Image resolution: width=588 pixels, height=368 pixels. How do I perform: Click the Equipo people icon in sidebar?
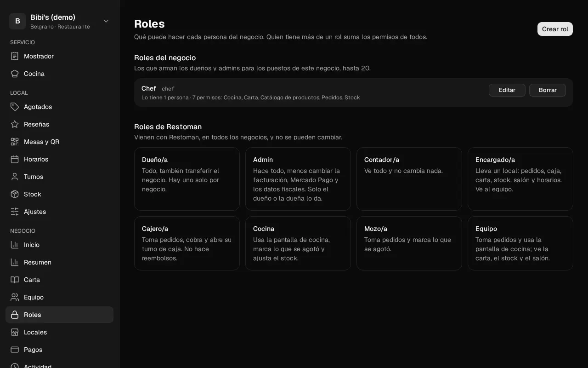[15, 297]
